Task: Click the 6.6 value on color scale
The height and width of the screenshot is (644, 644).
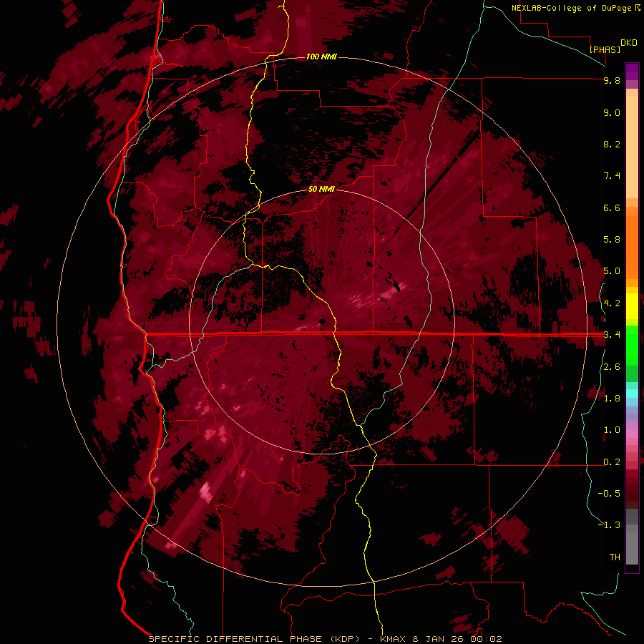Action: click(612, 208)
